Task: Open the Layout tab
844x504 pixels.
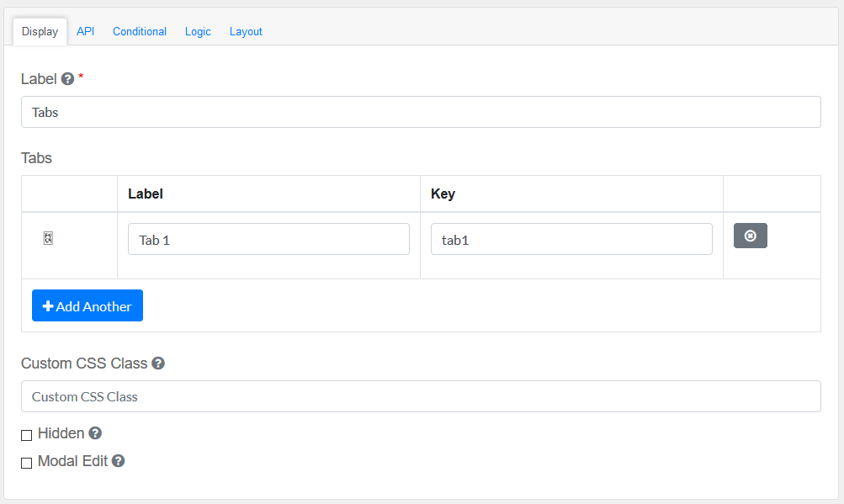Action: point(246,32)
